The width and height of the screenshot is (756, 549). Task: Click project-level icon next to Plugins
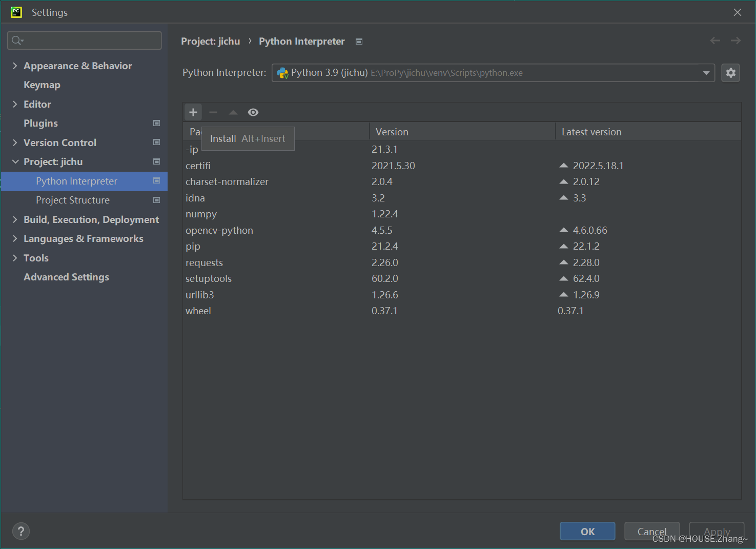[x=157, y=123]
